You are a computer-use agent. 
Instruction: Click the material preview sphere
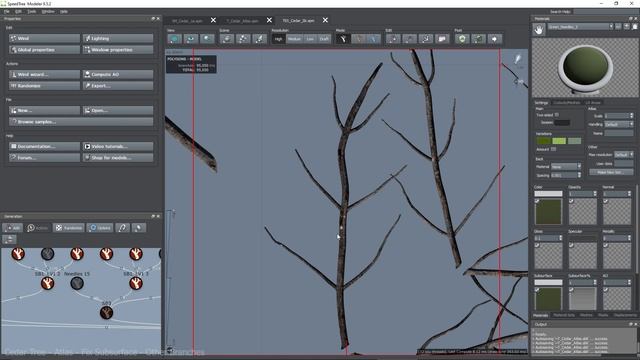click(585, 67)
